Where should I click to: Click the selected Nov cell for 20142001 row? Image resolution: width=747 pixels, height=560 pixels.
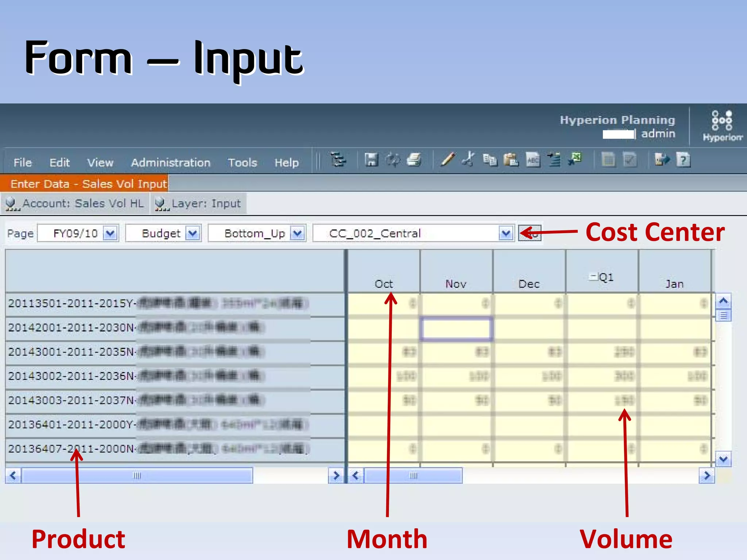[456, 328]
